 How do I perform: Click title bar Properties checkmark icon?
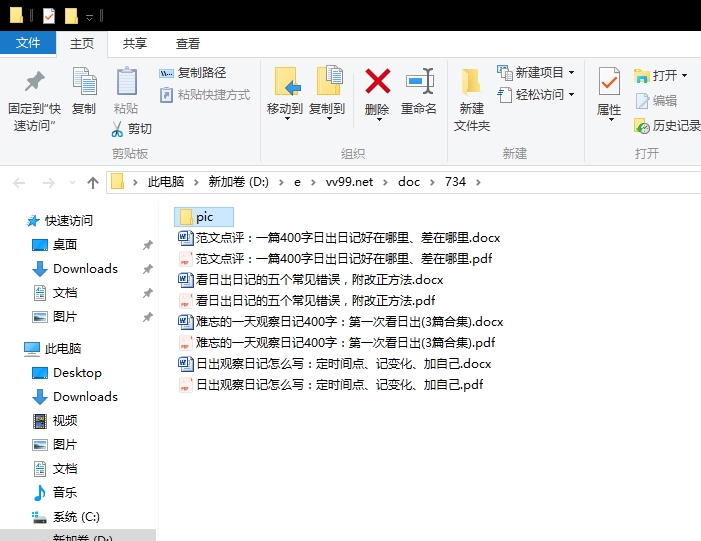[49, 17]
